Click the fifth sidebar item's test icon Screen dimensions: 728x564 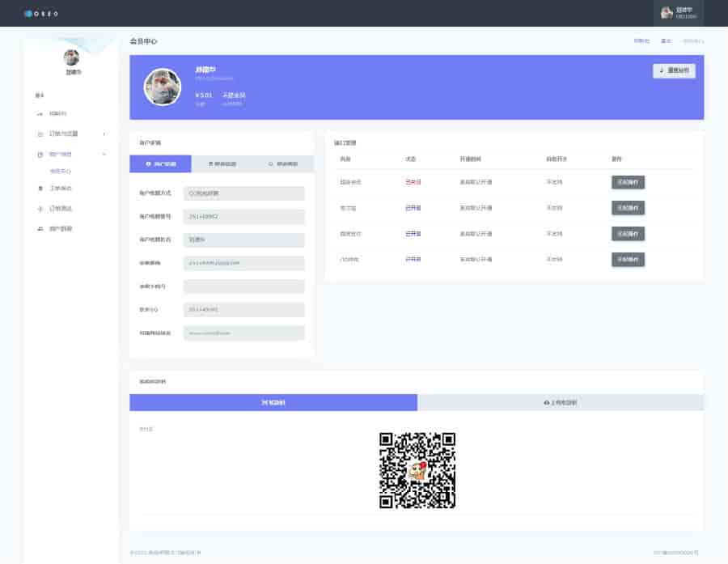click(40, 209)
